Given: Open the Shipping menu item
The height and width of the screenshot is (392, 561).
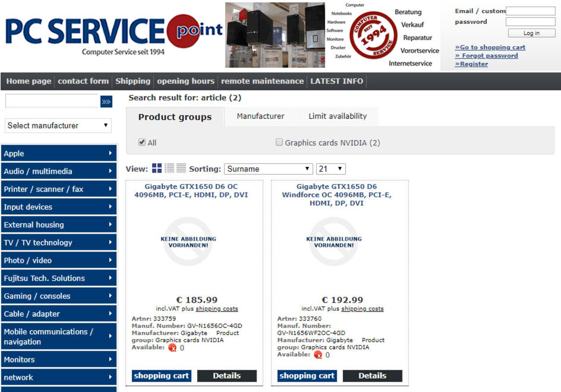Looking at the screenshot, I should tap(133, 81).
